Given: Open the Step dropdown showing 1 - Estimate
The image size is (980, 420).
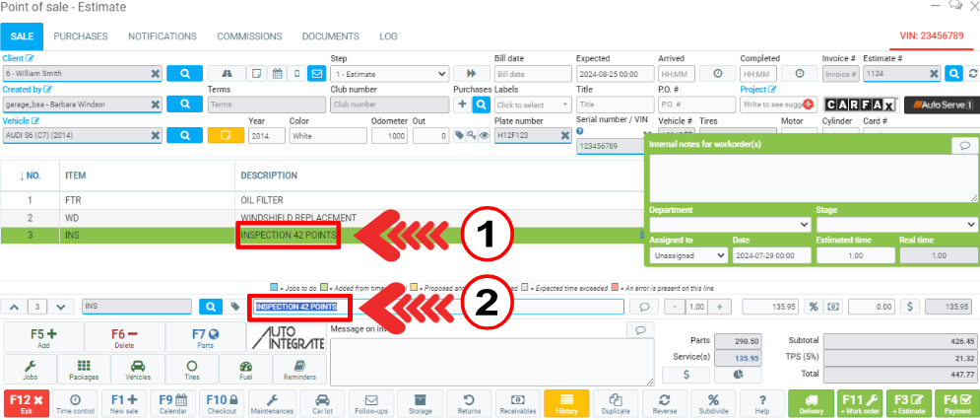Looking at the screenshot, I should pyautogui.click(x=390, y=73).
